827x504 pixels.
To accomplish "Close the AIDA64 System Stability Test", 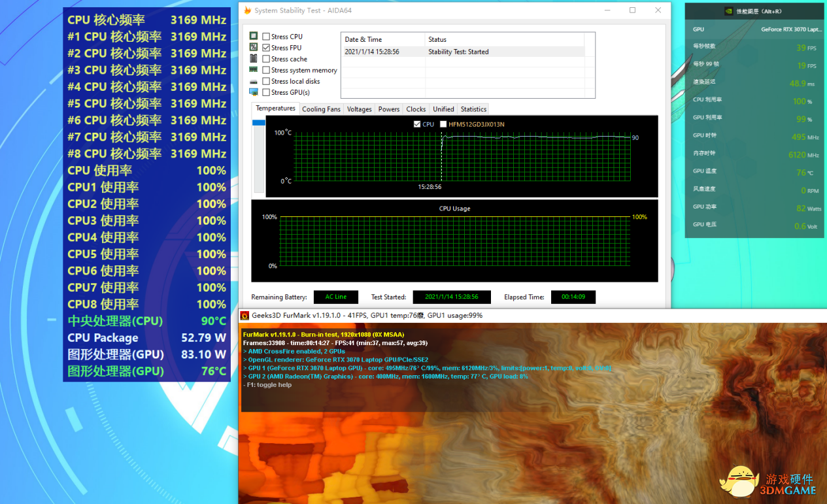I will (658, 10).
